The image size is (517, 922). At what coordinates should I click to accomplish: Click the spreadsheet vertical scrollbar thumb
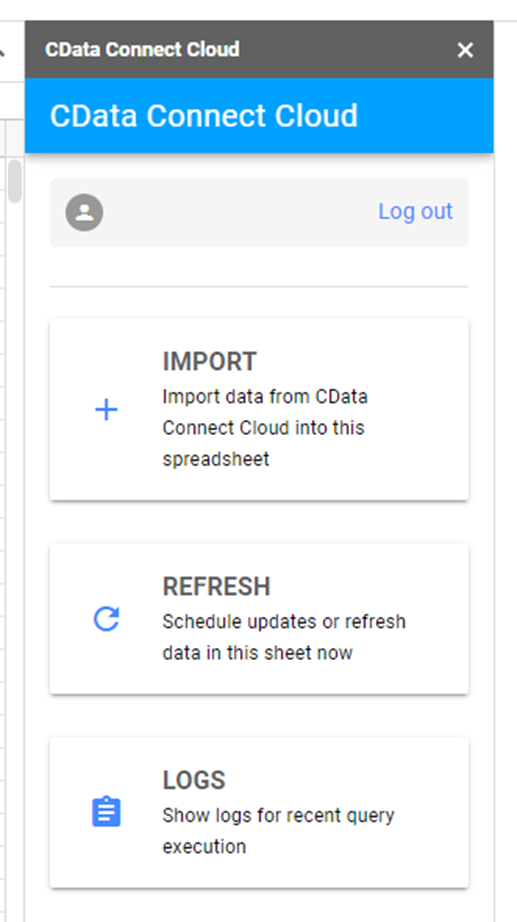click(15, 181)
